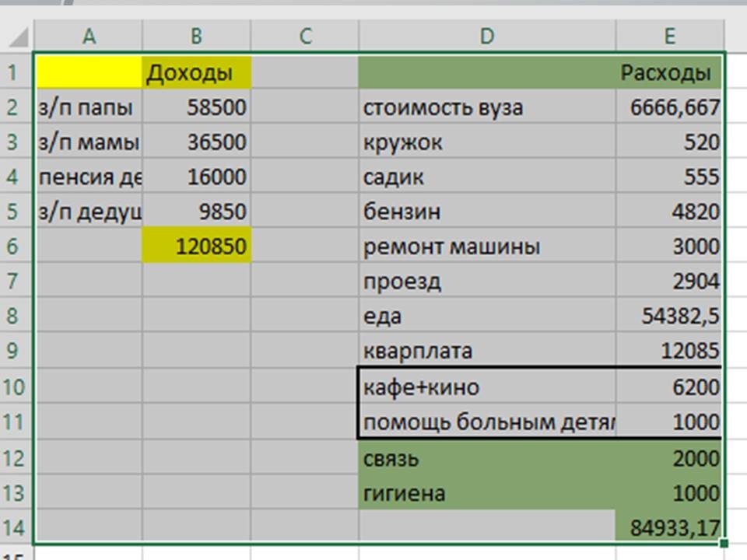Select the кафе+кино cell

click(x=486, y=387)
